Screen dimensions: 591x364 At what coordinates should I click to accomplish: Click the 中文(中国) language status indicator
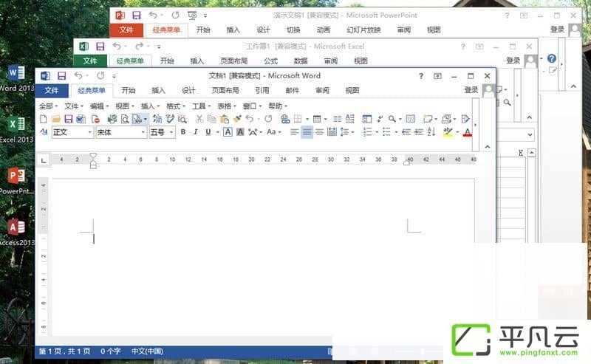(147, 351)
